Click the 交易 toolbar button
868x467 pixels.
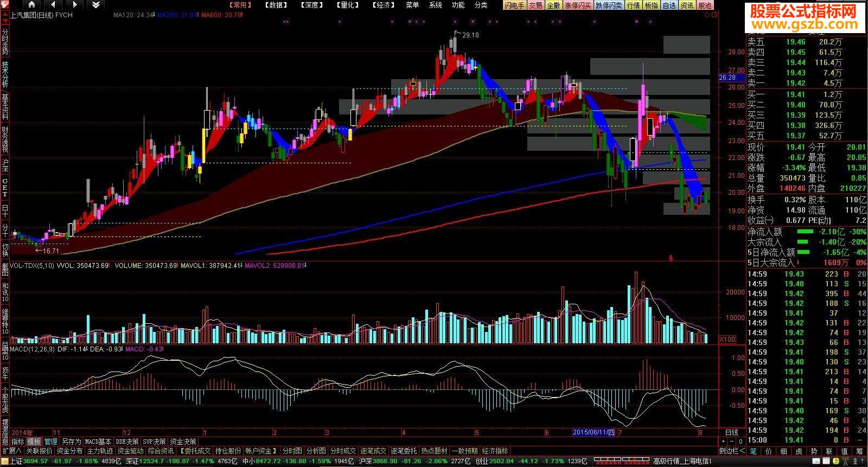(535, 5)
